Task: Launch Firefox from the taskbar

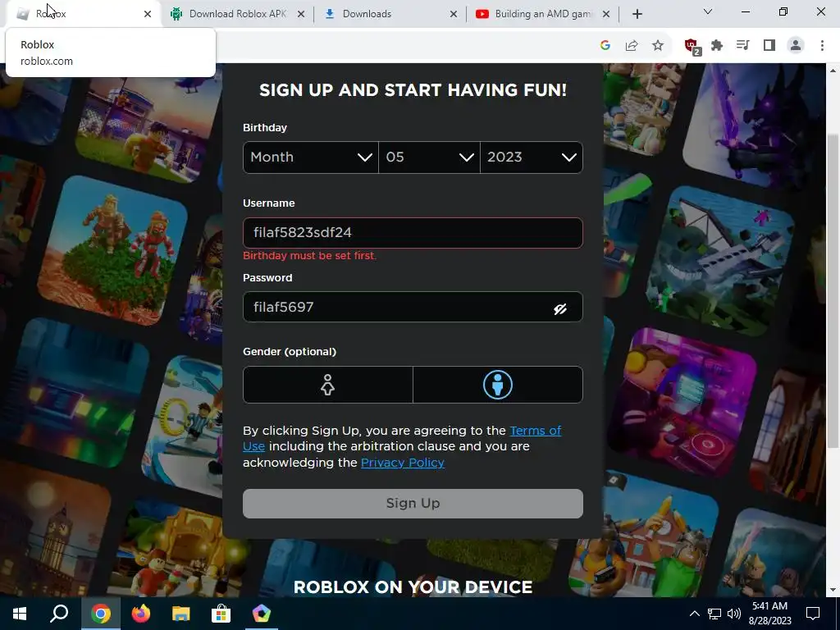Action: point(141,614)
